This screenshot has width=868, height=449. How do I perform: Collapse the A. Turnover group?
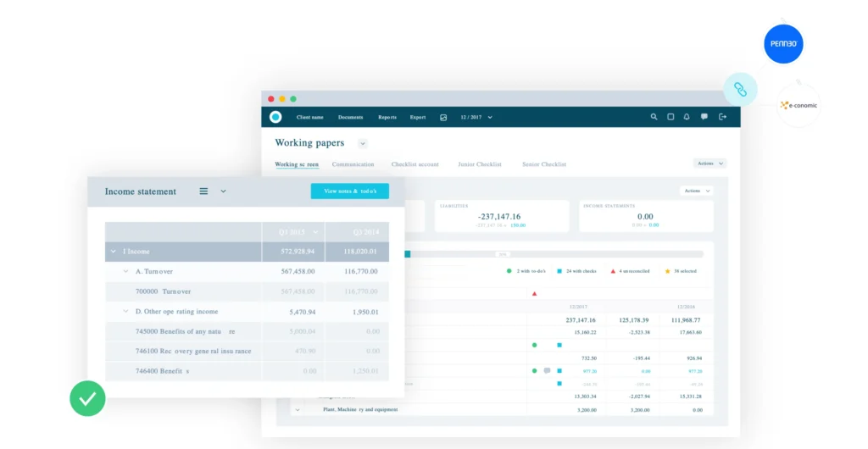[x=125, y=271]
